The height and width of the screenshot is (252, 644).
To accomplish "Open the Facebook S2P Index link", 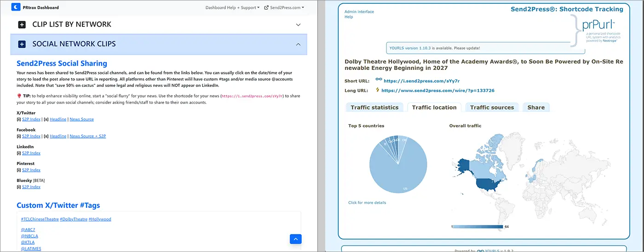I will pos(31,136).
